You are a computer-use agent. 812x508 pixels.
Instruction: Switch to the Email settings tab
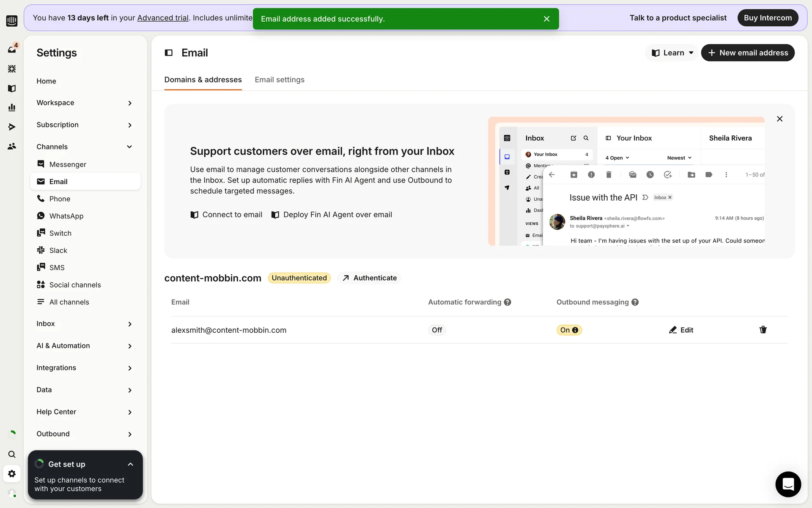280,80
